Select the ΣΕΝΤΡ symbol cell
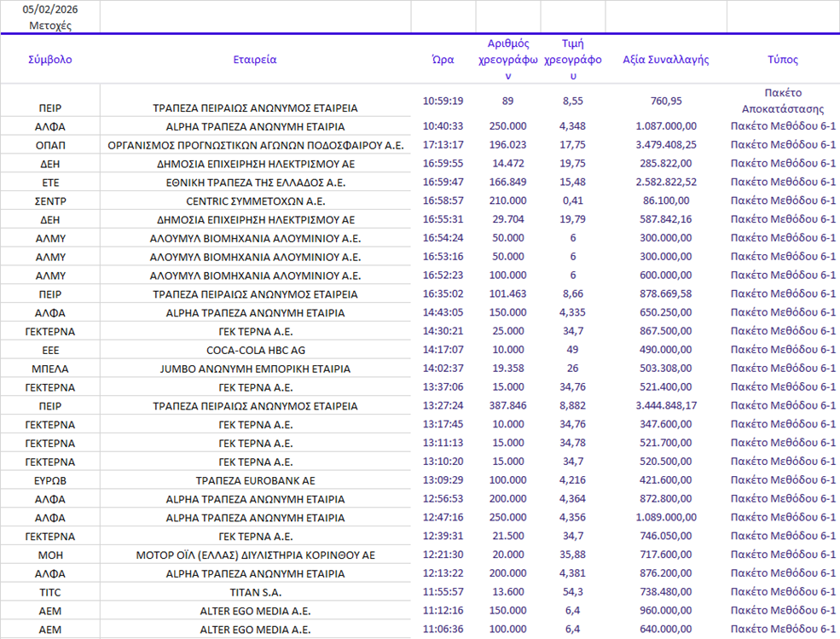 49,201
